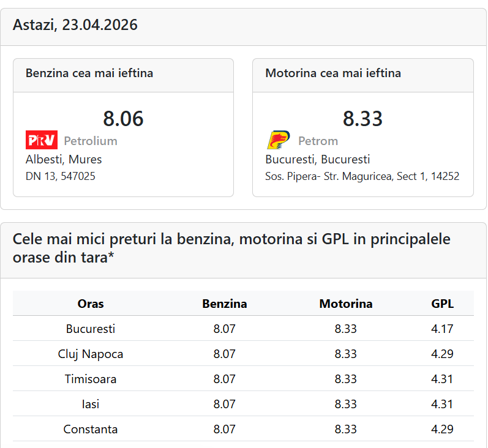Viewport: 488px width, 448px height.
Task: Click the Motorina column header
Action: (346, 304)
